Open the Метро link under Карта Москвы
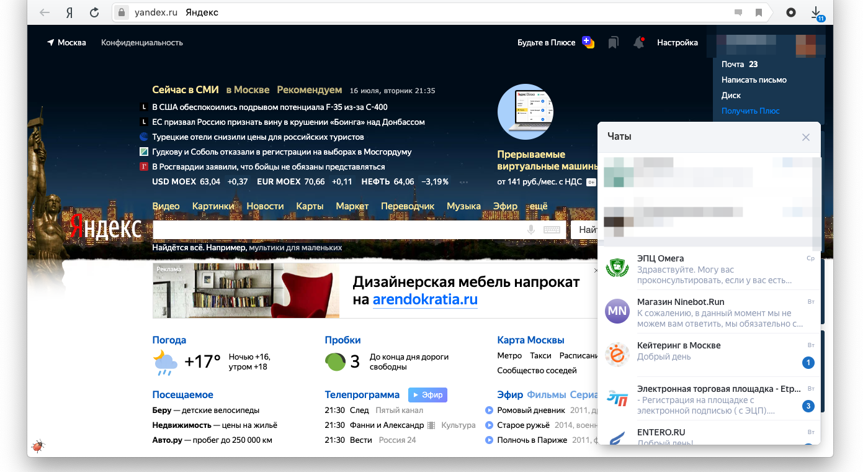868x472 pixels. pyautogui.click(x=509, y=356)
